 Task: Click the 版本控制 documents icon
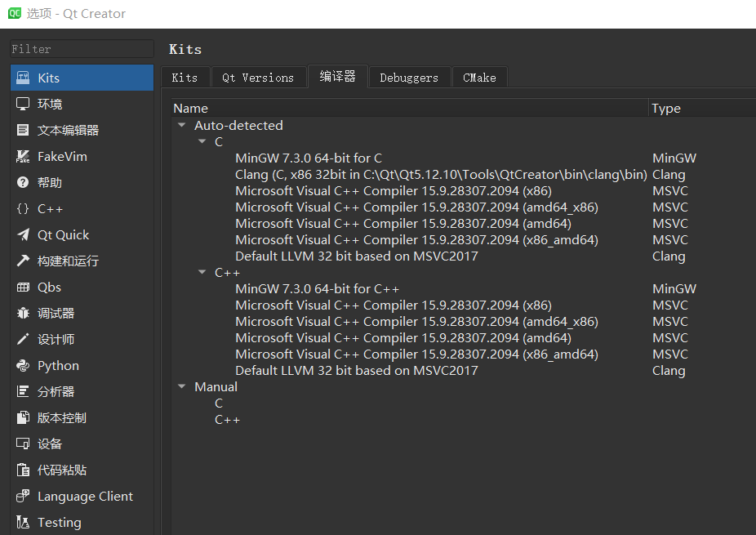pyautogui.click(x=23, y=417)
